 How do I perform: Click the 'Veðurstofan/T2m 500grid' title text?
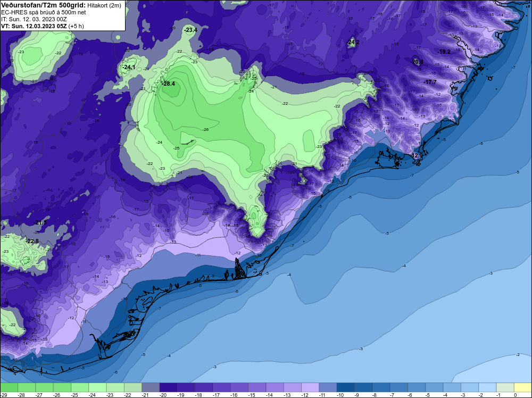coord(44,5)
